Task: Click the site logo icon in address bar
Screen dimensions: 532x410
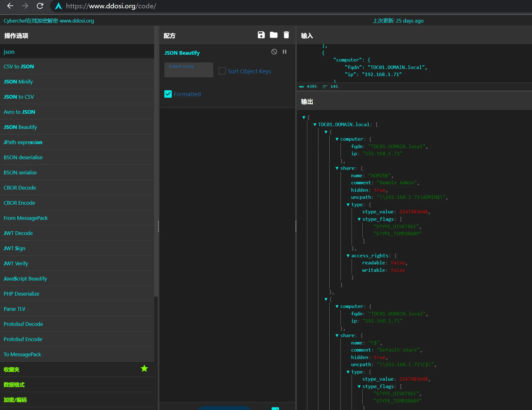Action: coord(58,6)
